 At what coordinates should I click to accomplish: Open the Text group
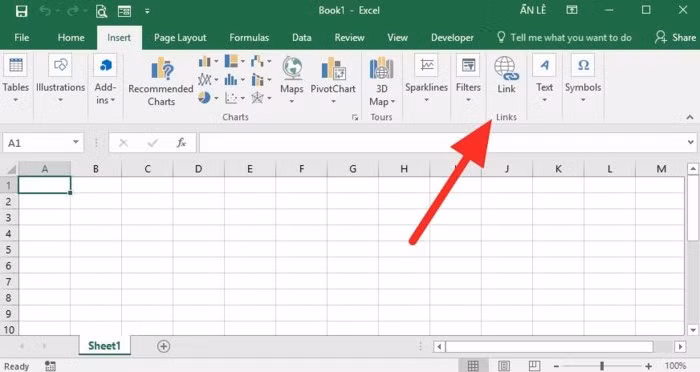[x=544, y=79]
